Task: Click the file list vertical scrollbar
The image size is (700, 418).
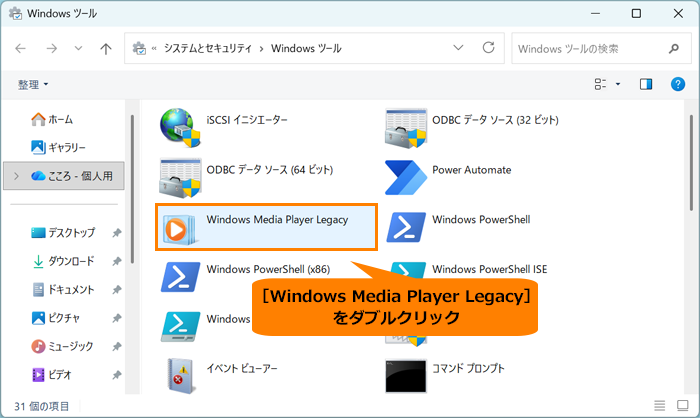Action: tap(692, 163)
